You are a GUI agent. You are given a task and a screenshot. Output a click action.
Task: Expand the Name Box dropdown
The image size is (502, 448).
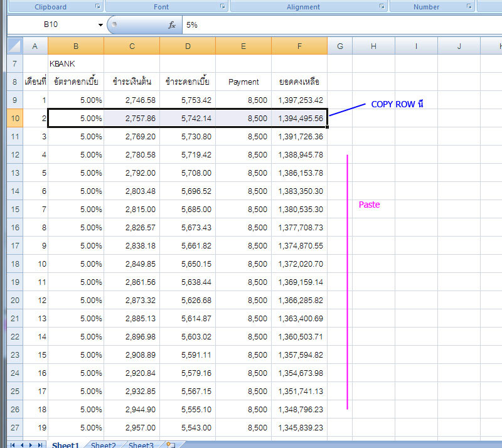[x=100, y=25]
